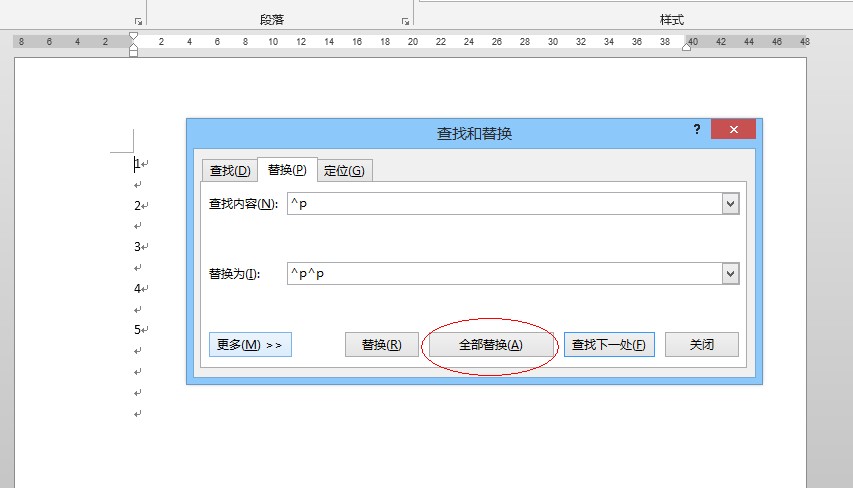Open the 段落 paragraph settings dialog launcher
The width and height of the screenshot is (853, 488).
pos(405,21)
